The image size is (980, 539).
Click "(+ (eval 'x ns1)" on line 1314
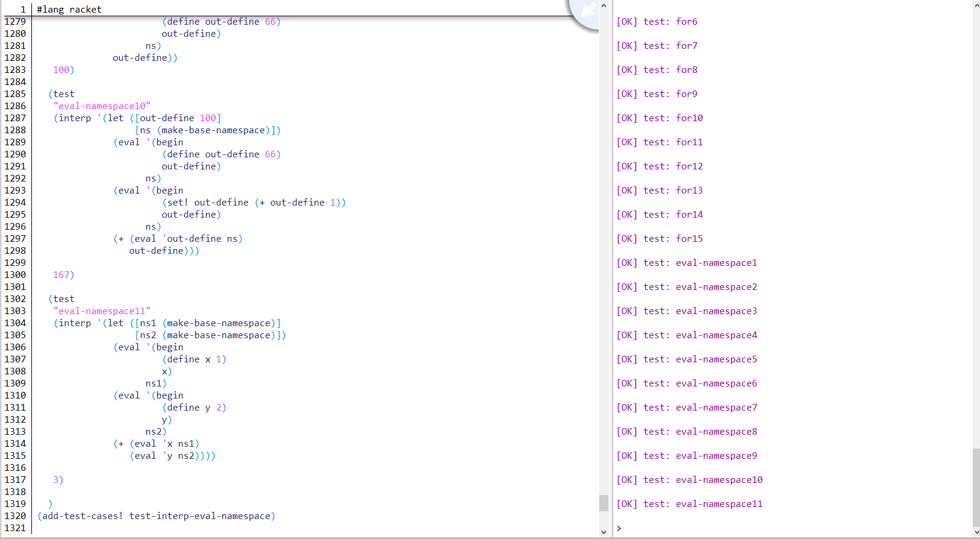[156, 444]
